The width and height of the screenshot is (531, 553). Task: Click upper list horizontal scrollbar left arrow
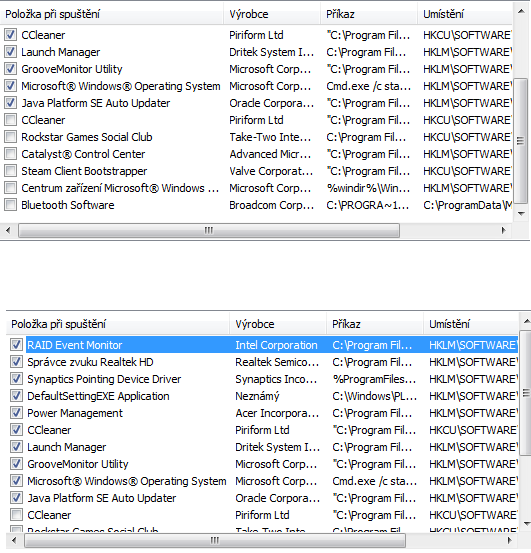(8, 230)
